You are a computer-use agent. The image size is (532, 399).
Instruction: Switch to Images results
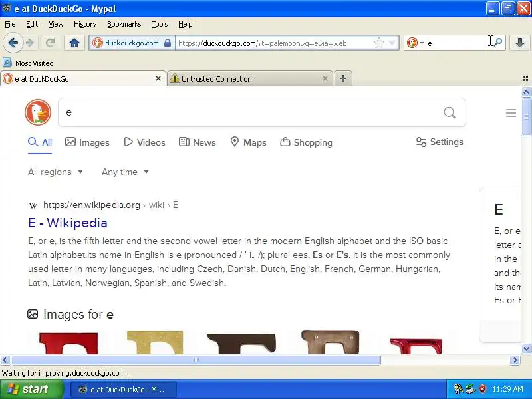click(x=87, y=142)
